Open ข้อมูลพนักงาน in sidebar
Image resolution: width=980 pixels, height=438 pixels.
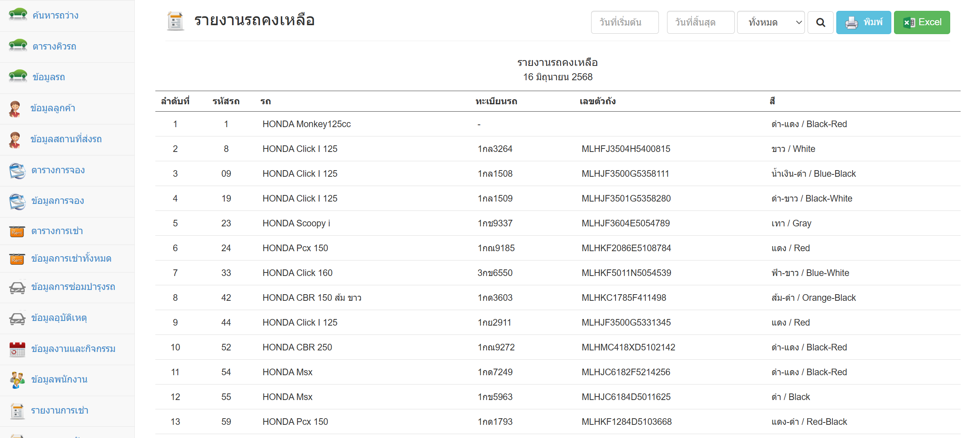59,379
